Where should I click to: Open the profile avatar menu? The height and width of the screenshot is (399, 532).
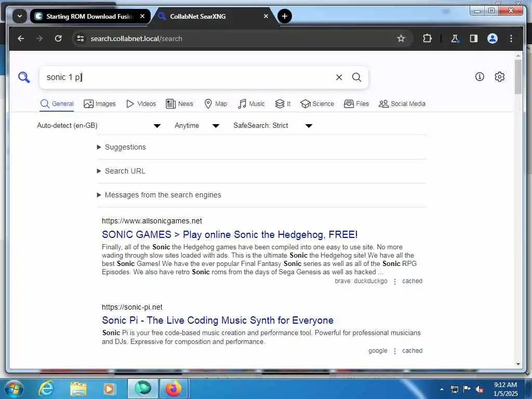click(493, 38)
